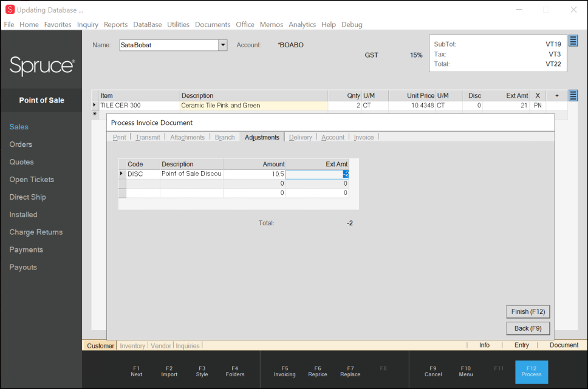
Task: Open the item grid menu icon
Action: pyautogui.click(x=573, y=95)
